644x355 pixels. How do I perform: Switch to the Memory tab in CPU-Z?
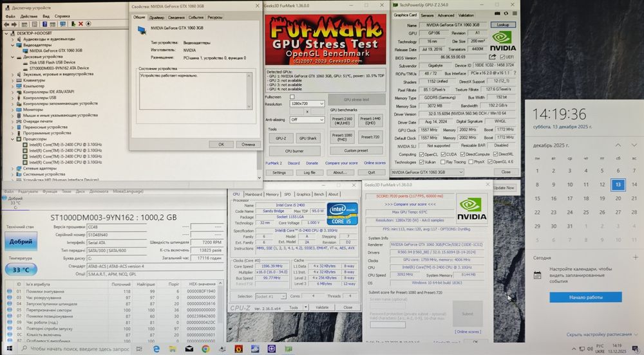(x=272, y=194)
